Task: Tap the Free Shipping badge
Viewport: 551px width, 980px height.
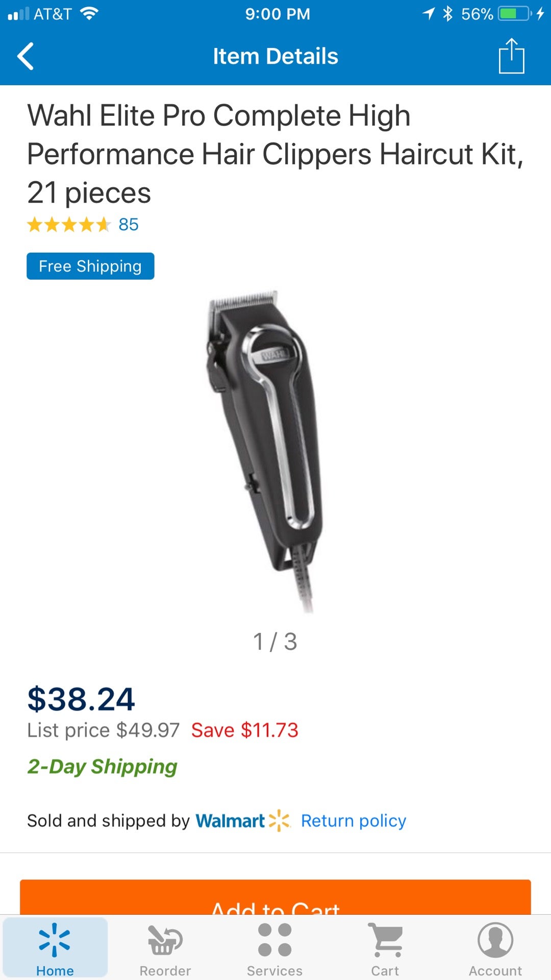Action: click(x=90, y=266)
